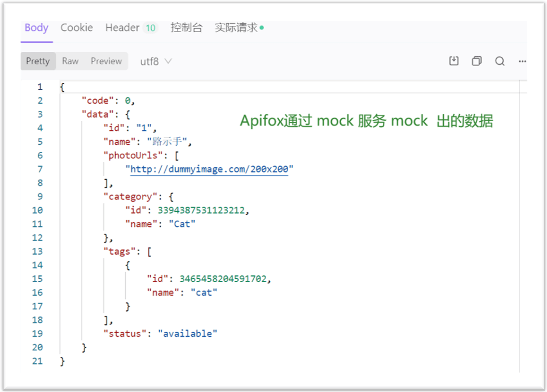
Task: Open search with the magnifier icon
Action: (500, 61)
